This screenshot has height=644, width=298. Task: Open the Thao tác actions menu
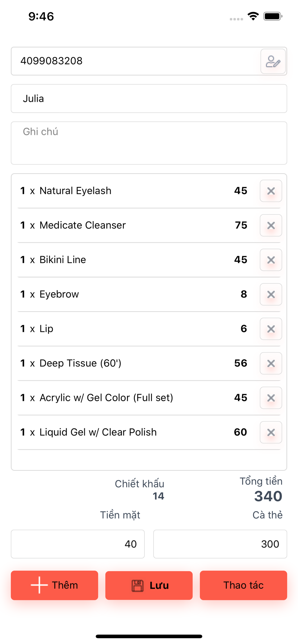pos(243,585)
